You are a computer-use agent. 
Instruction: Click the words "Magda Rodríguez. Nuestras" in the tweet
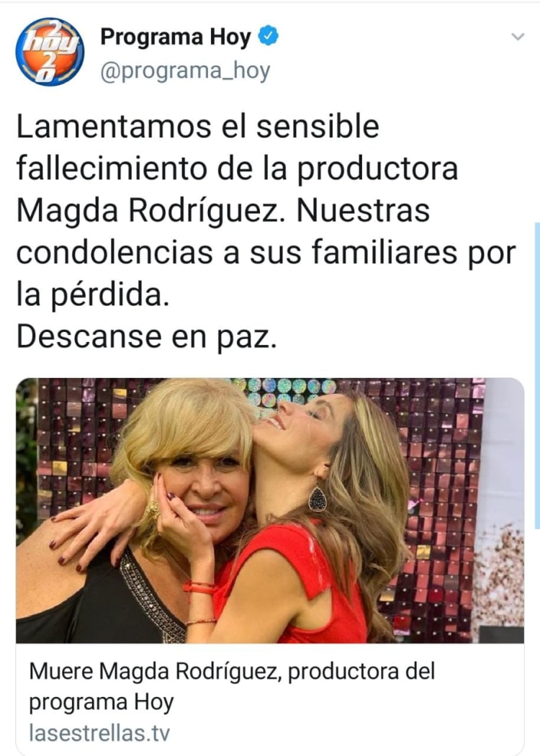[223, 211]
